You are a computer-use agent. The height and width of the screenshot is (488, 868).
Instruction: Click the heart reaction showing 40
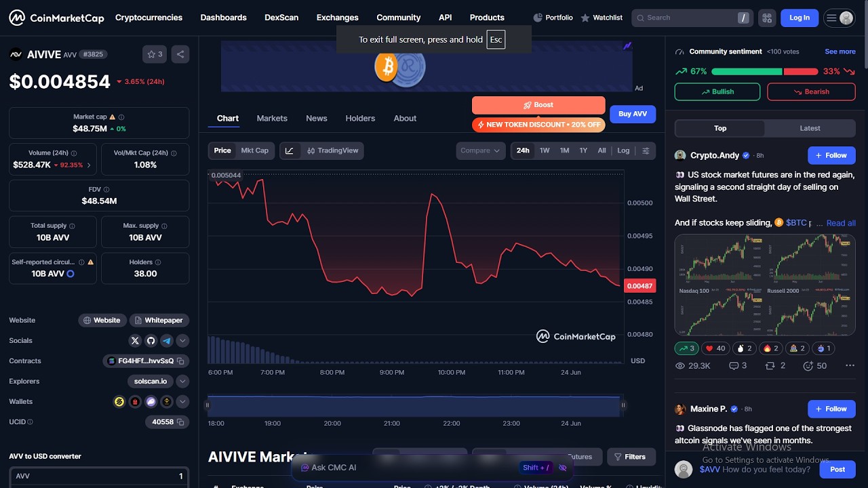[715, 348]
